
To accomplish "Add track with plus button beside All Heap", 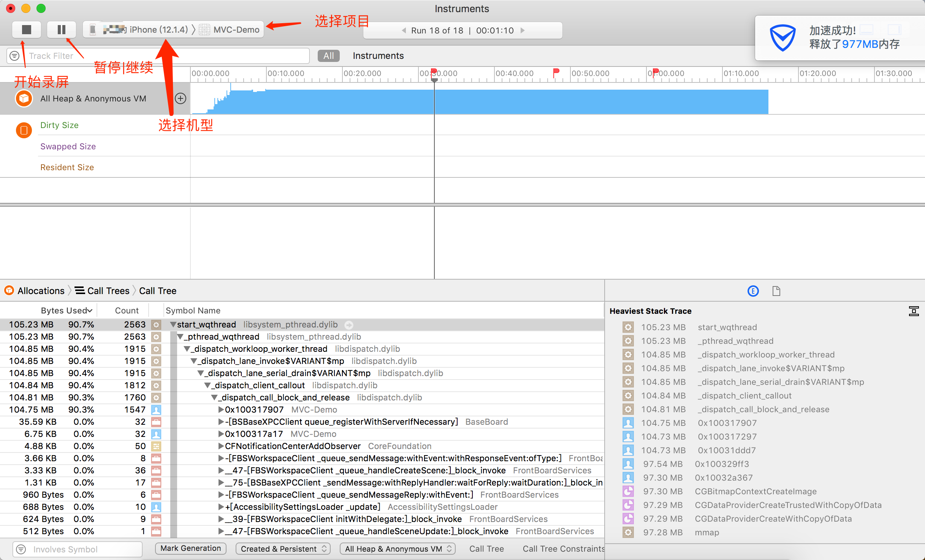I will tap(181, 98).
